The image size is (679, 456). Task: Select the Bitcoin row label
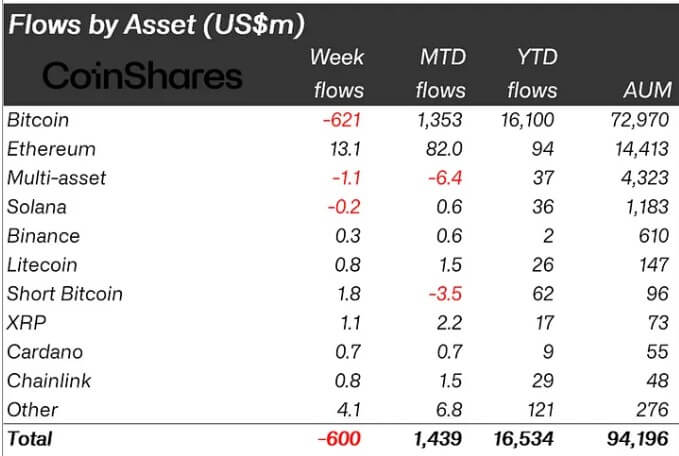point(38,120)
